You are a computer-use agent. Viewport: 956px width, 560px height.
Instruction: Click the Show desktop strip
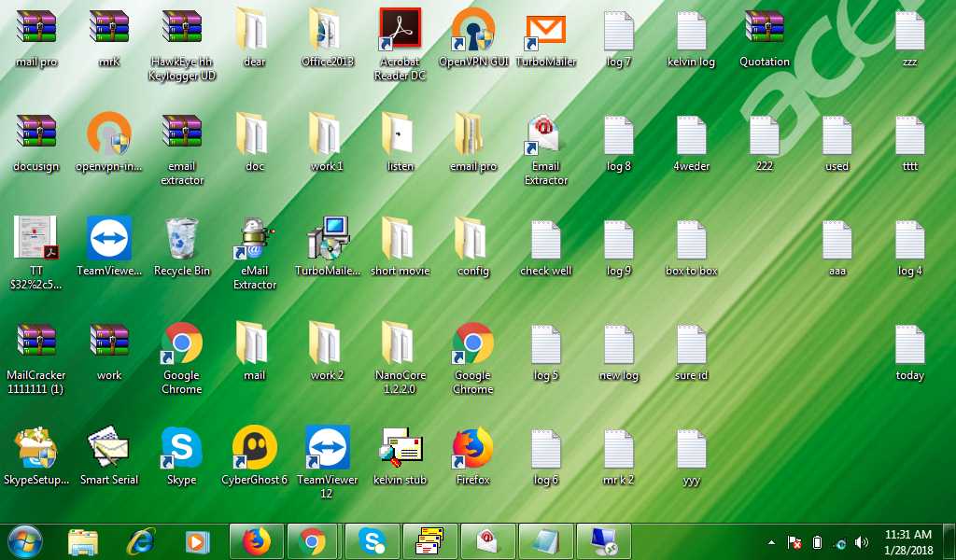tap(949, 541)
